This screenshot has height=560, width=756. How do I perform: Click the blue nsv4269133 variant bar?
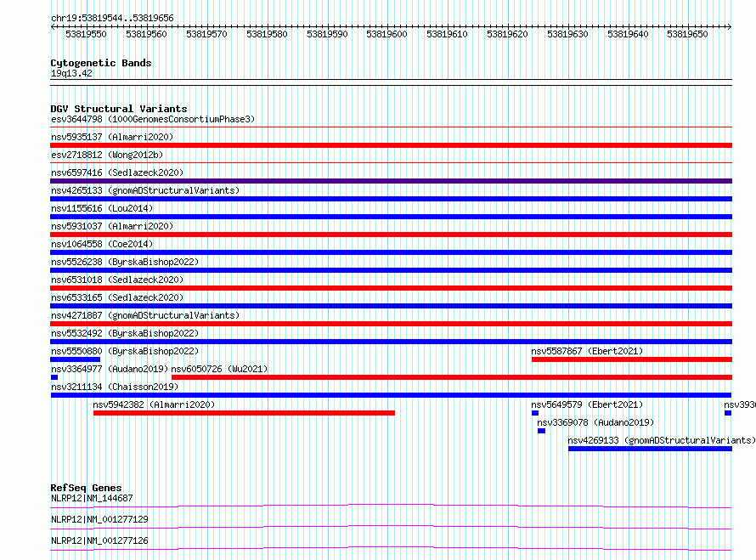coord(650,449)
